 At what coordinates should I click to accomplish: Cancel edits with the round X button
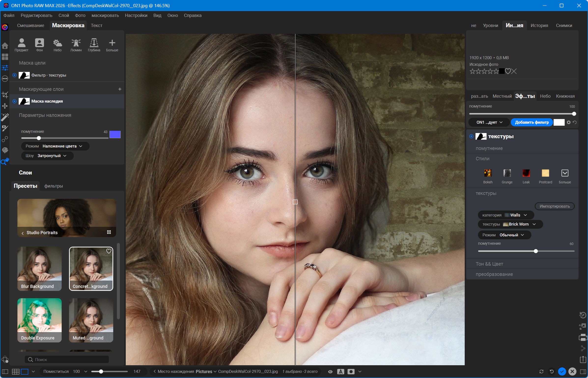(x=572, y=371)
